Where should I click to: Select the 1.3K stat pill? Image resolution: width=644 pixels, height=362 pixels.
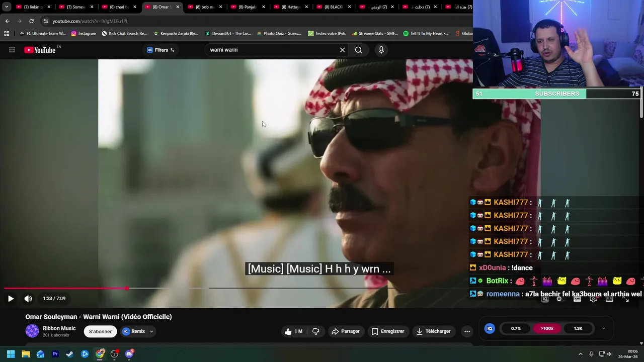click(x=578, y=328)
